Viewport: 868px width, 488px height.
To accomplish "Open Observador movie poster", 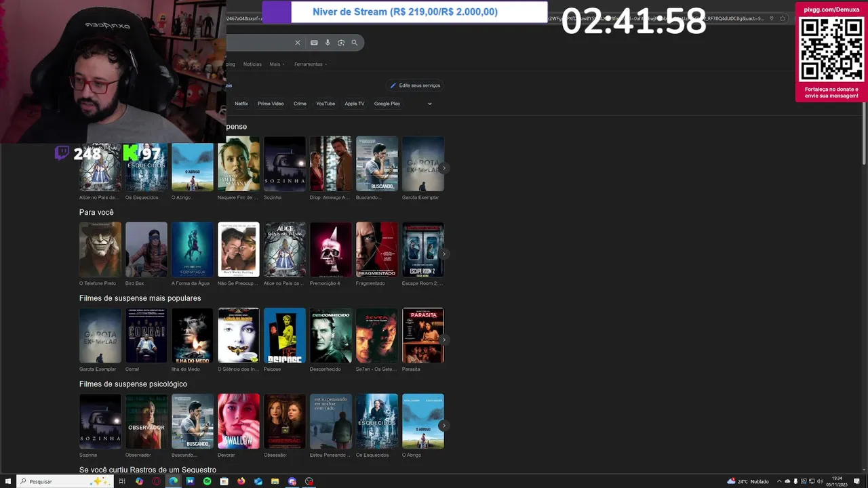I will [146, 422].
